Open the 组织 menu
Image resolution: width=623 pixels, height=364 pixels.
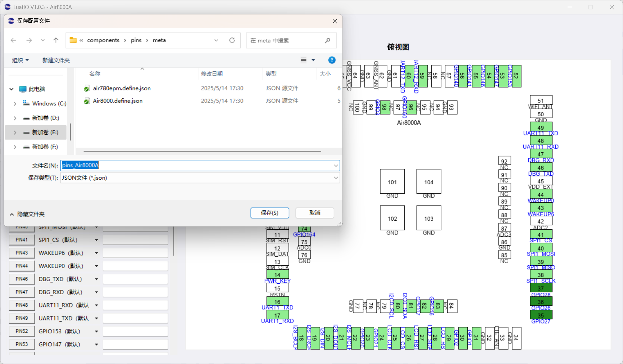(20, 60)
